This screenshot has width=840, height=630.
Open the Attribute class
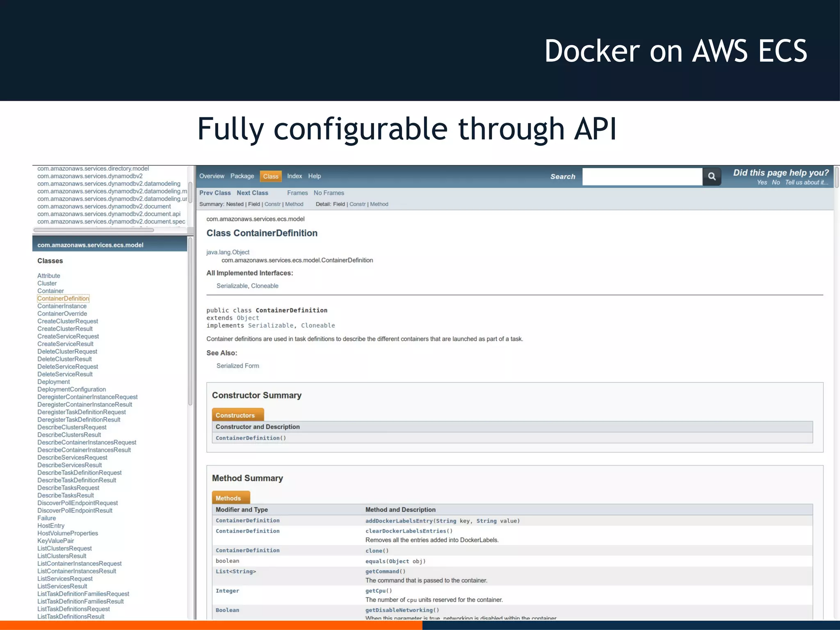tap(49, 276)
